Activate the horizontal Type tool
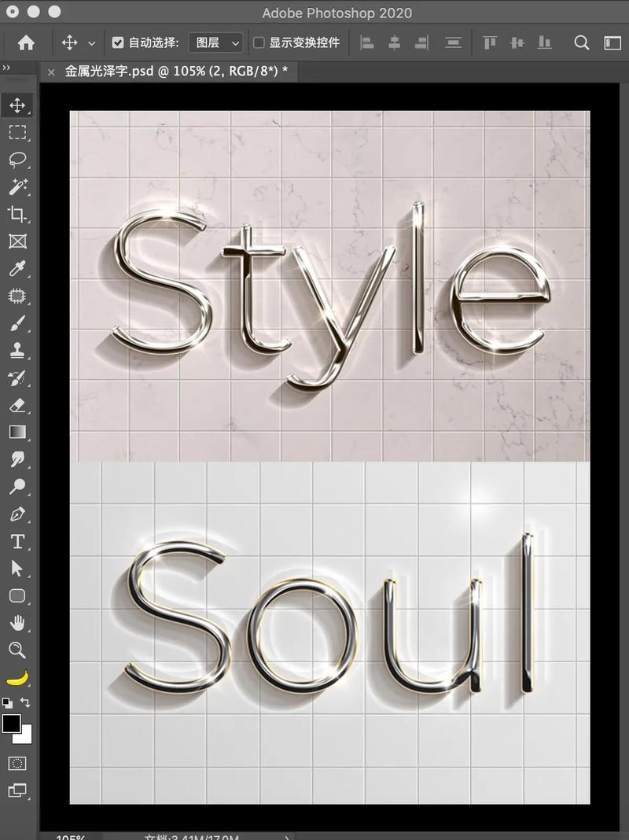 point(17,541)
